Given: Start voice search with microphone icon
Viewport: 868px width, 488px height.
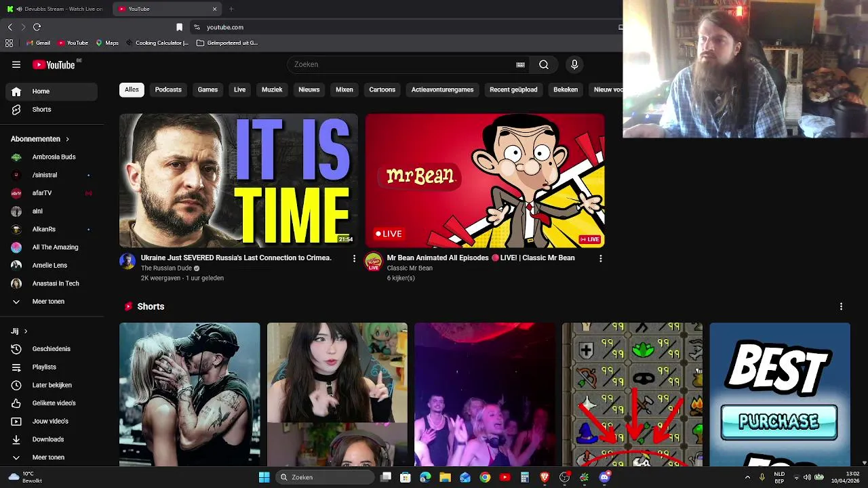Looking at the screenshot, I should click(574, 64).
